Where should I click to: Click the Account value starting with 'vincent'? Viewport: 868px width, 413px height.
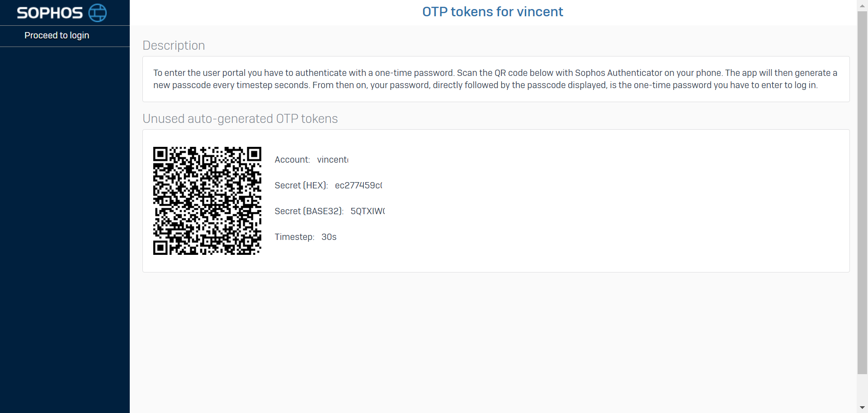point(333,160)
